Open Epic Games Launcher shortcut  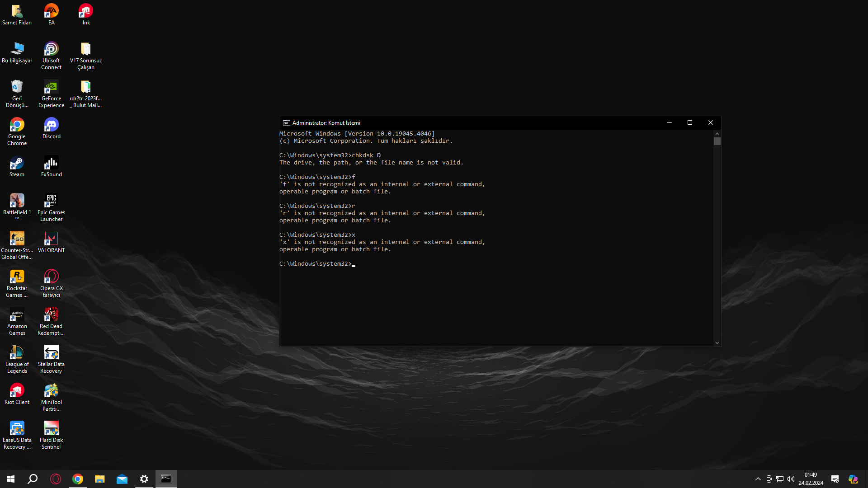(x=51, y=208)
